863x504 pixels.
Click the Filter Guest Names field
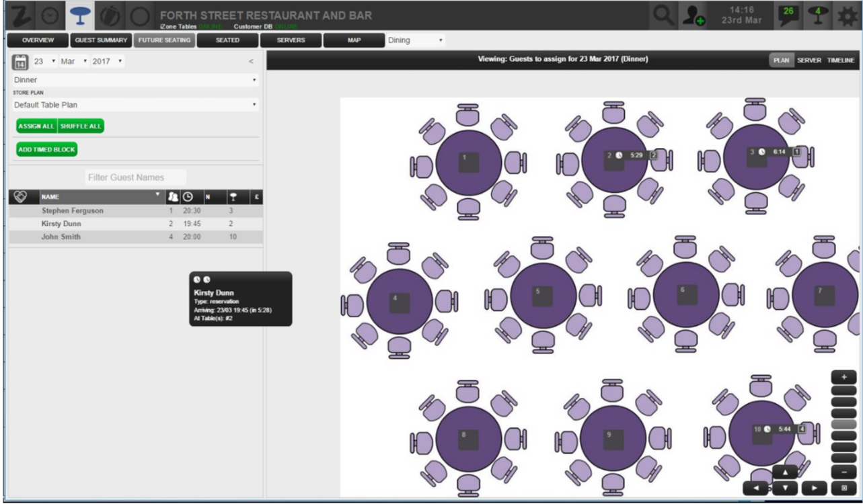tap(136, 177)
